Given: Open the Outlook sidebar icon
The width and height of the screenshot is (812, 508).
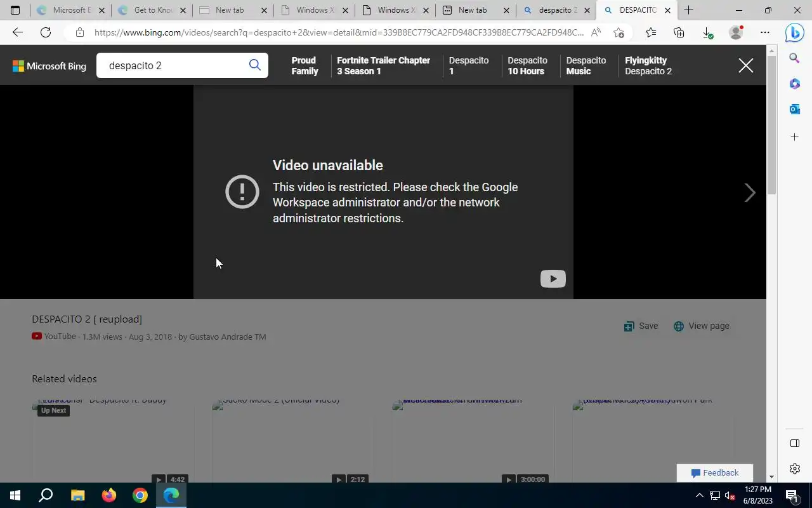Looking at the screenshot, I should point(794,110).
